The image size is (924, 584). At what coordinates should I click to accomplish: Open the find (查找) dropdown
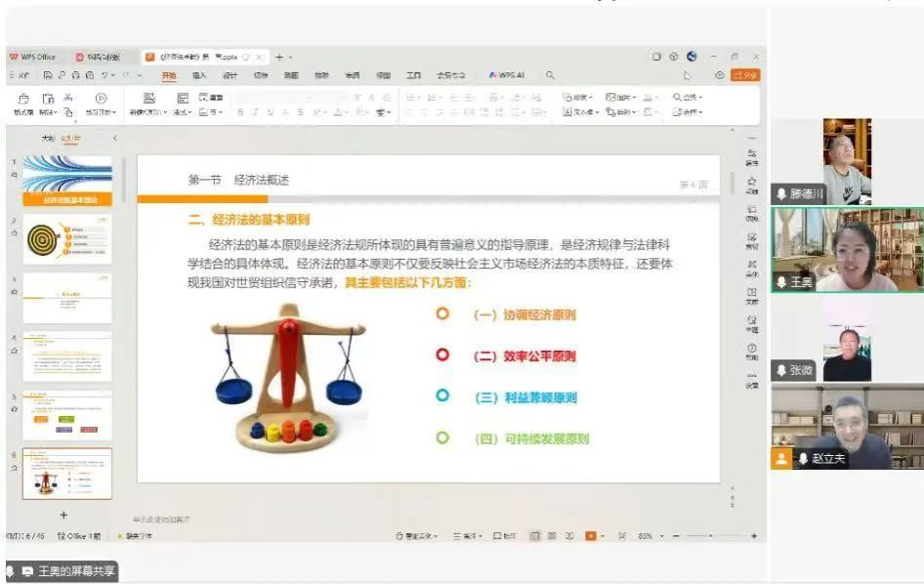click(688, 98)
